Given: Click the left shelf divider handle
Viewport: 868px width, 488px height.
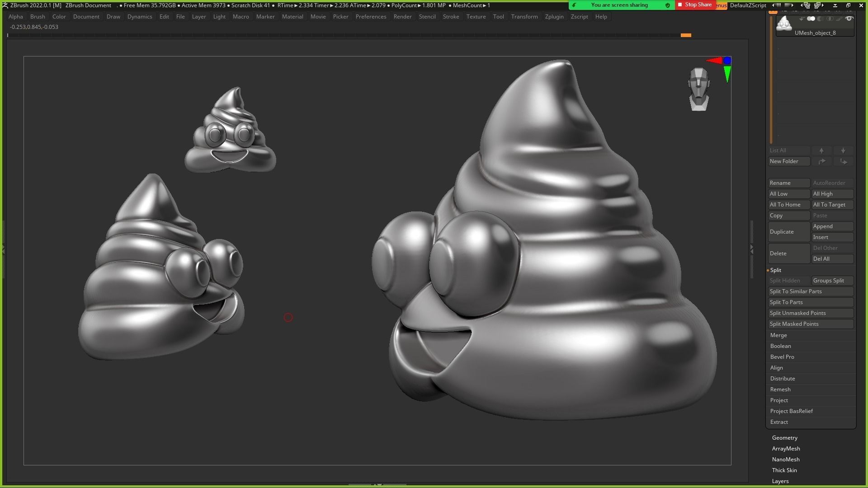Looking at the screenshot, I should [3, 249].
